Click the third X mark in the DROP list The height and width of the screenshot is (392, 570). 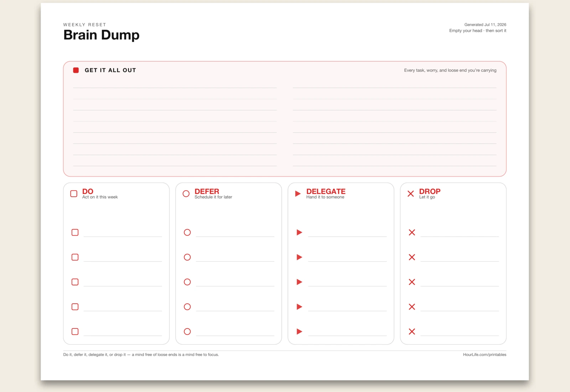(412, 282)
